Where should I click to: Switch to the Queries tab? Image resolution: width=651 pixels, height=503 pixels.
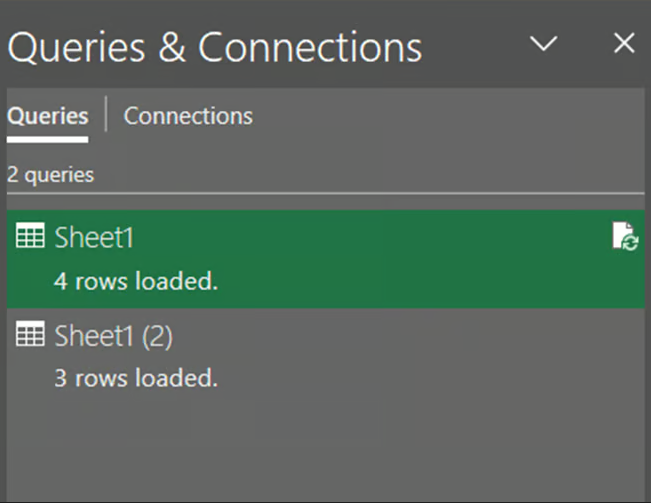point(47,116)
